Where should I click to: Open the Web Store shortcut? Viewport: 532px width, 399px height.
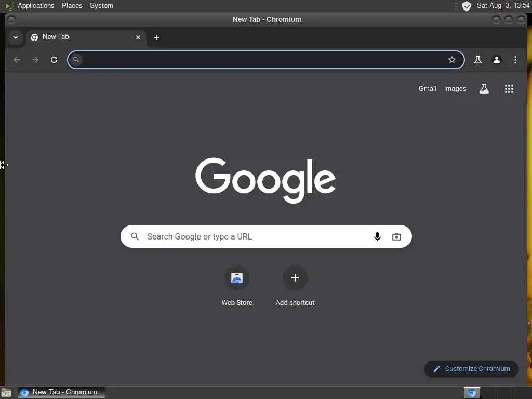pyautogui.click(x=237, y=278)
